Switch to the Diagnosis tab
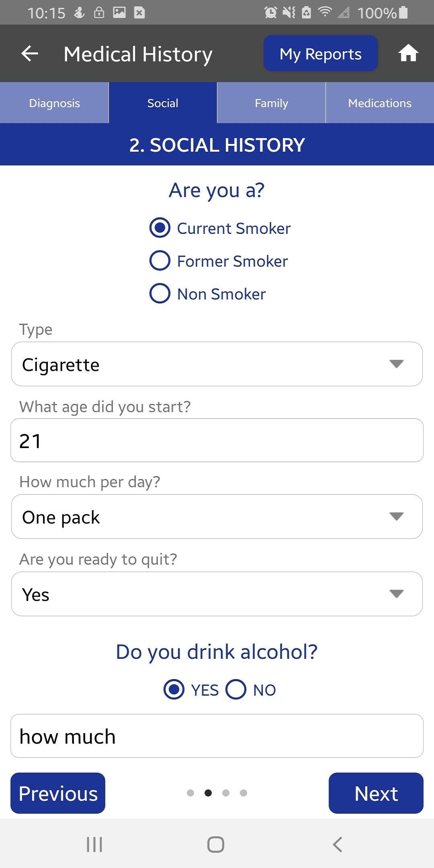The image size is (434, 868). tap(54, 103)
